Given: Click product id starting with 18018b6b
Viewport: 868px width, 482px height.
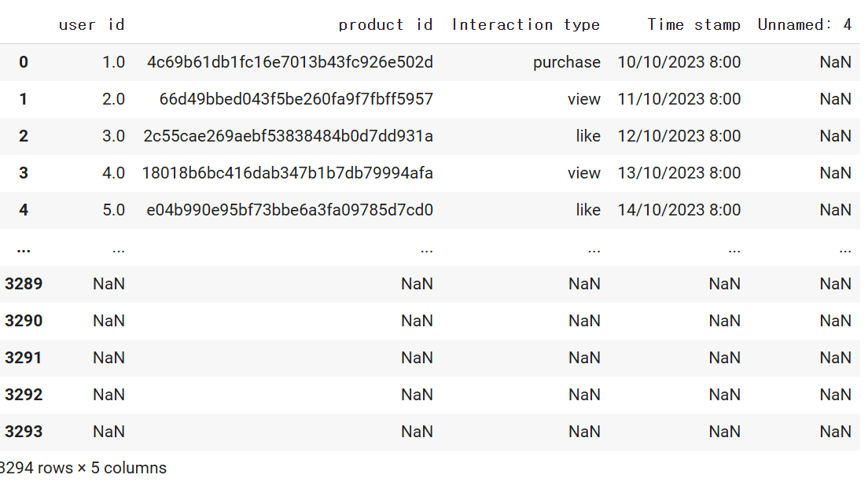Looking at the screenshot, I should click(x=287, y=173).
